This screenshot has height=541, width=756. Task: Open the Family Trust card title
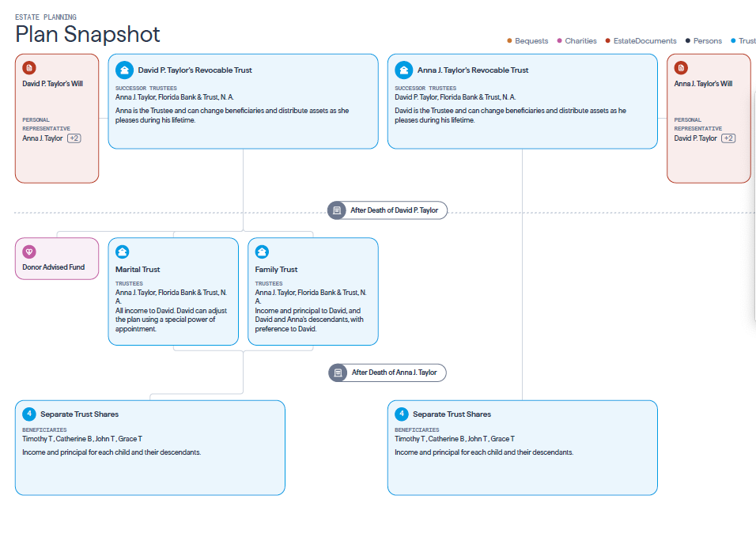[276, 270]
